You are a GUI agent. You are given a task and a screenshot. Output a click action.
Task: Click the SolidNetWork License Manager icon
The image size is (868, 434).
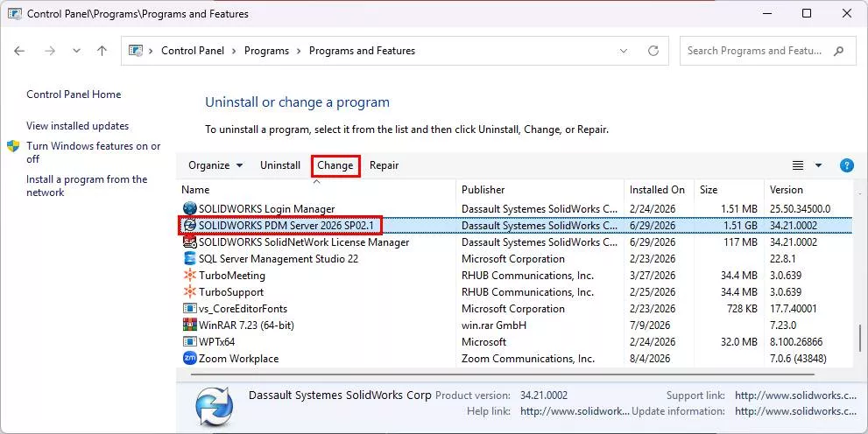point(189,241)
